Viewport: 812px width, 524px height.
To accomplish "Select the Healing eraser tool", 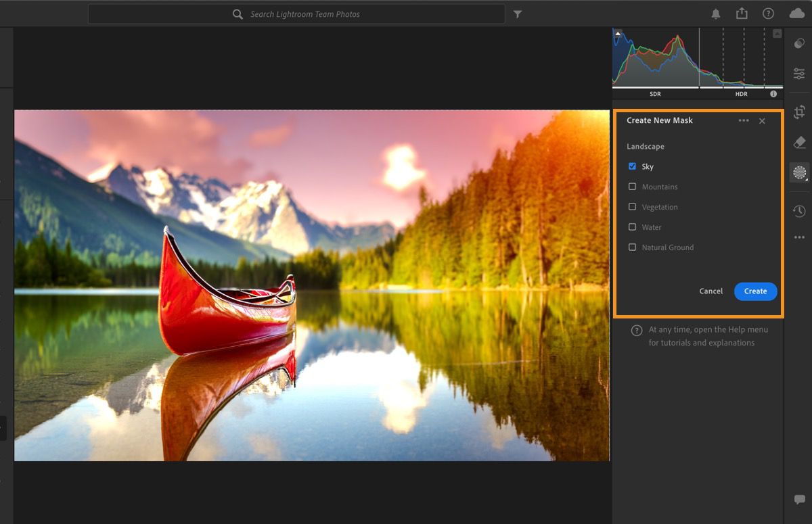I will (798, 142).
